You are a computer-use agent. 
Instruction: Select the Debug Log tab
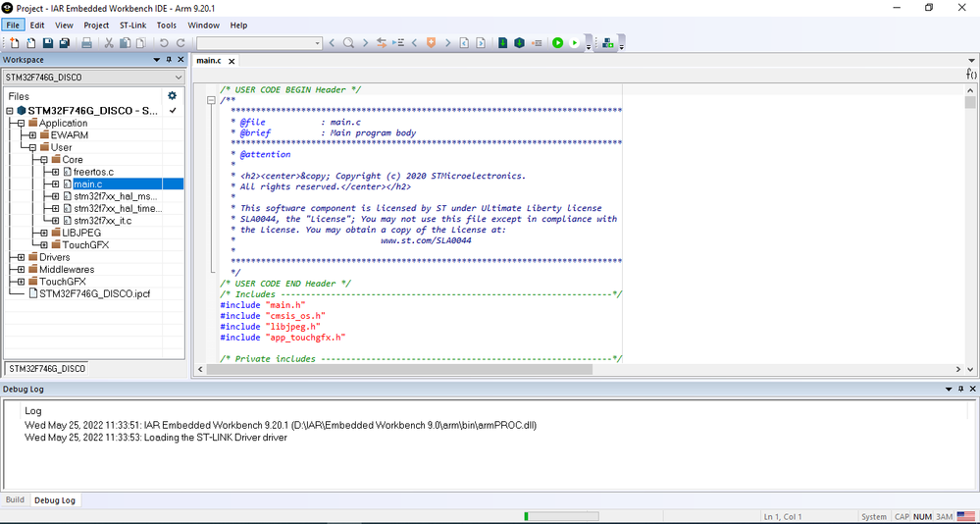55,500
